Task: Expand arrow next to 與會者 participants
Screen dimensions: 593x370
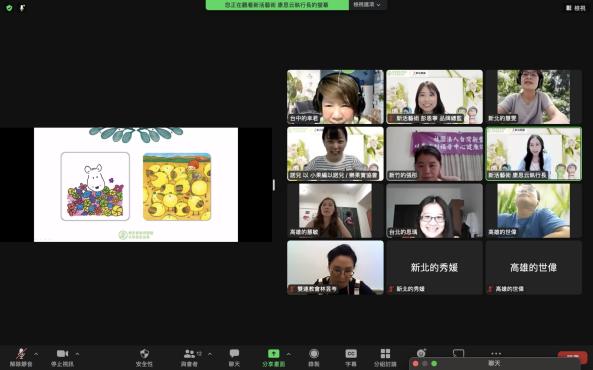Action: pyautogui.click(x=210, y=354)
